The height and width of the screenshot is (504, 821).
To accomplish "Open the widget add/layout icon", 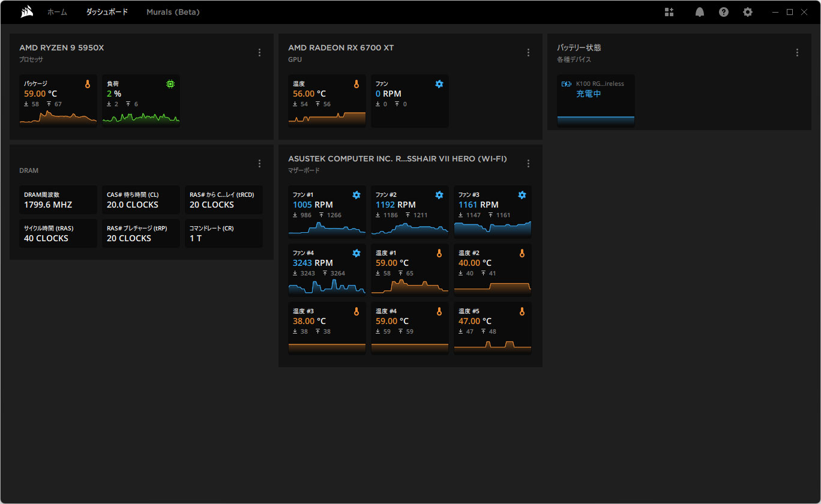I will [x=669, y=12].
